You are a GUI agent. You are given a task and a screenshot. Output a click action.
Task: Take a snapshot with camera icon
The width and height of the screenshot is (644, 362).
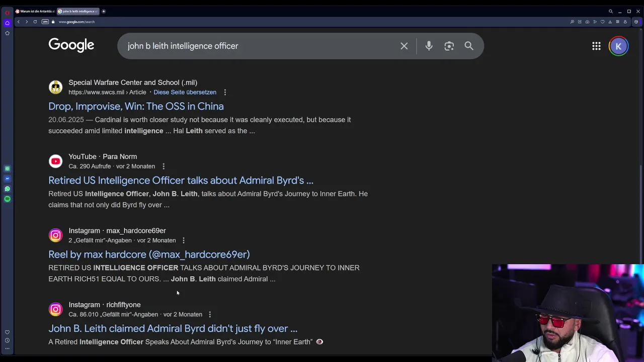(587, 22)
